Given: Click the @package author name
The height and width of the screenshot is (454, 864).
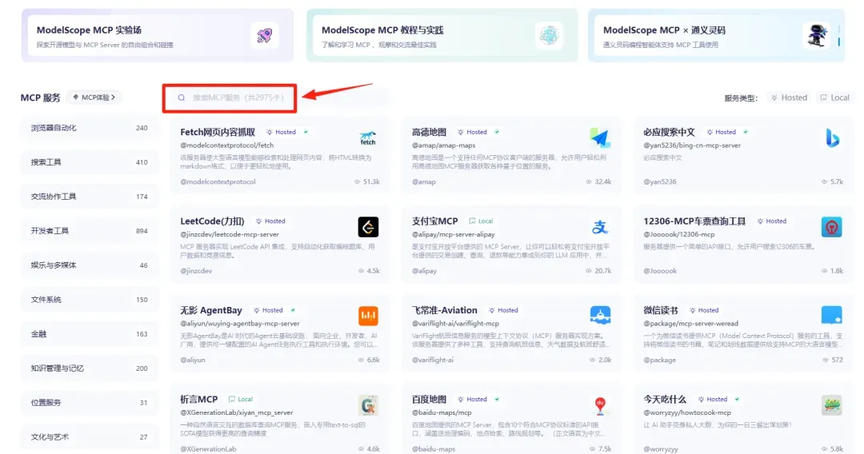Looking at the screenshot, I should (660, 360).
